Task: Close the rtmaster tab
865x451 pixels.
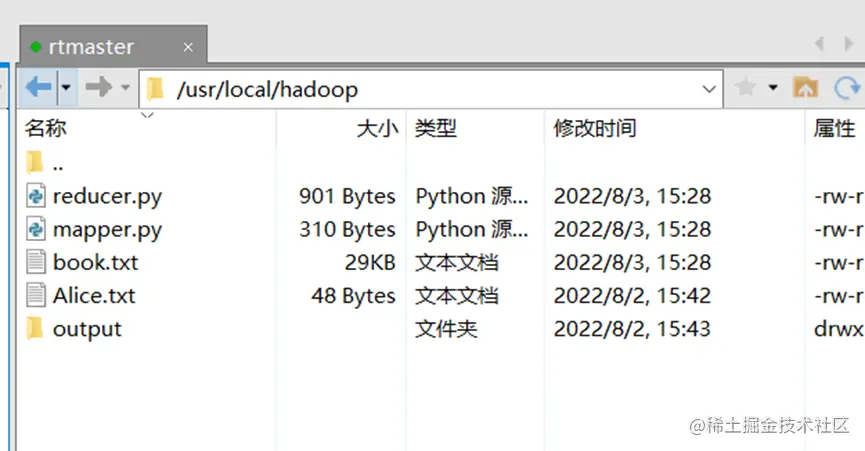Action: pyautogui.click(x=187, y=46)
